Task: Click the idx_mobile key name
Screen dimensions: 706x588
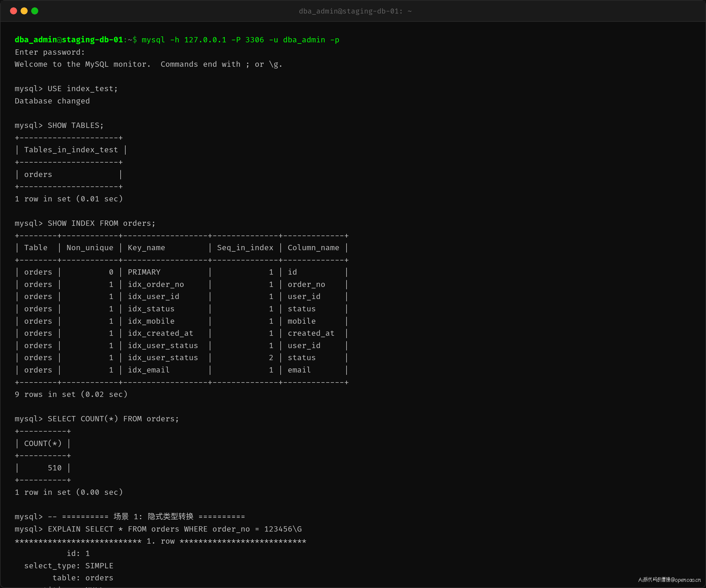Action: coord(151,321)
